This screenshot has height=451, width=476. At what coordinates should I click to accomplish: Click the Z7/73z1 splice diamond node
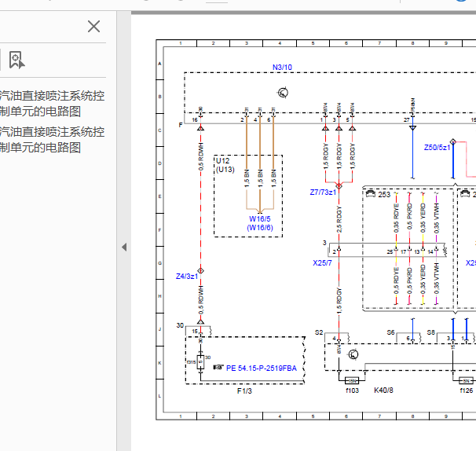point(339,185)
